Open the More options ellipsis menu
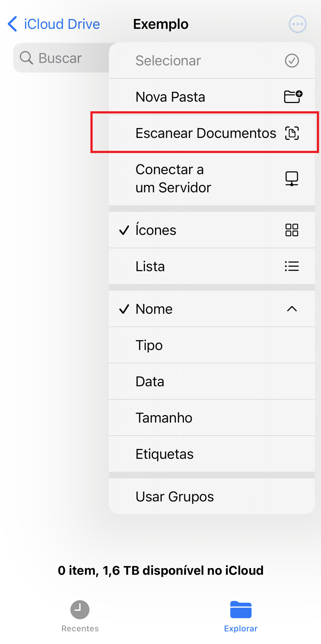Viewport: 321px width, 644px height. 298,24
